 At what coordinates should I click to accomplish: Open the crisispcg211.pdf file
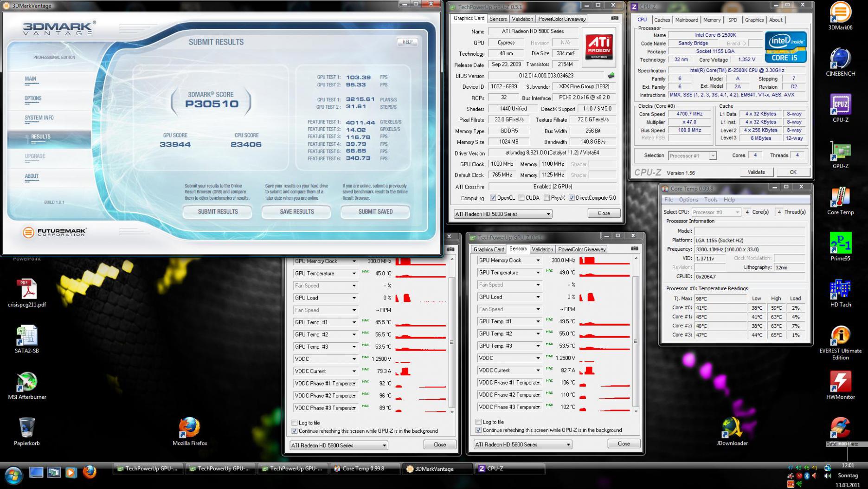[x=27, y=293]
